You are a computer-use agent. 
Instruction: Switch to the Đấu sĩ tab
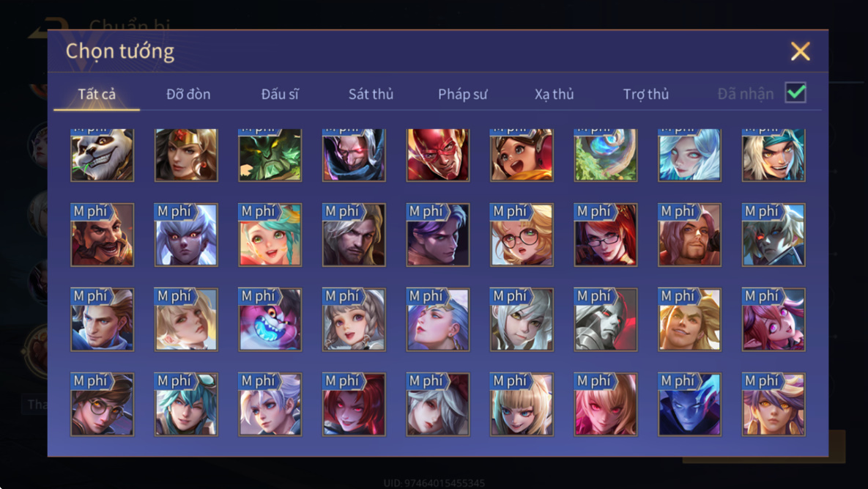tap(280, 94)
